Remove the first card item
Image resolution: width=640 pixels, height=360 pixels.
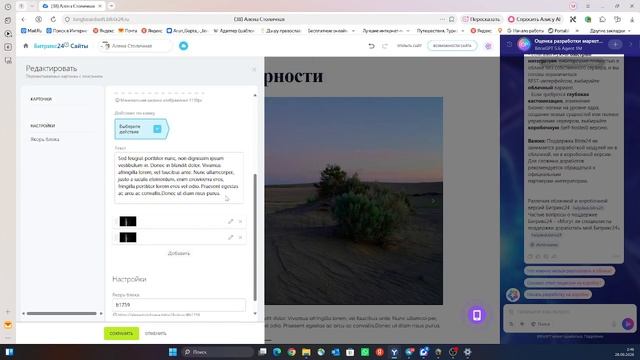coord(240,221)
